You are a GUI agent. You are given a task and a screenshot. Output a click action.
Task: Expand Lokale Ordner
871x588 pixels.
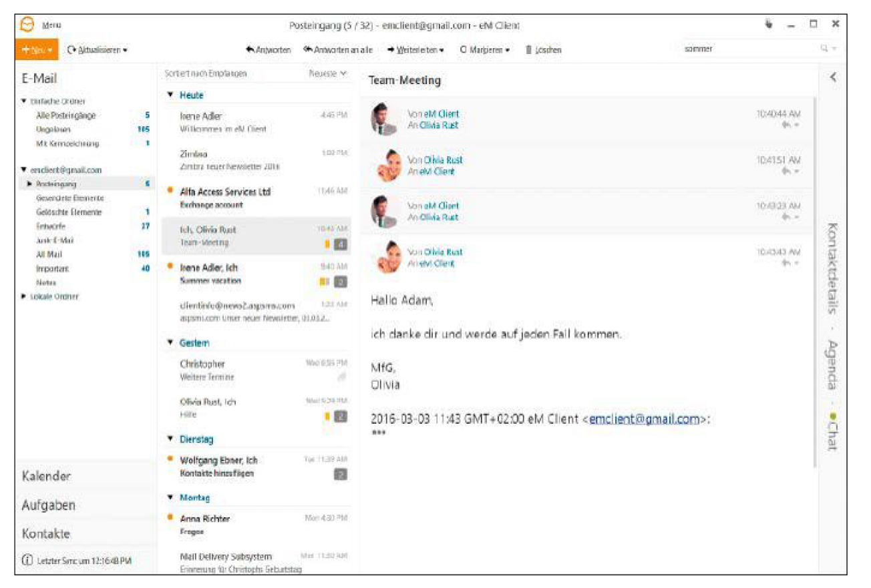24,296
